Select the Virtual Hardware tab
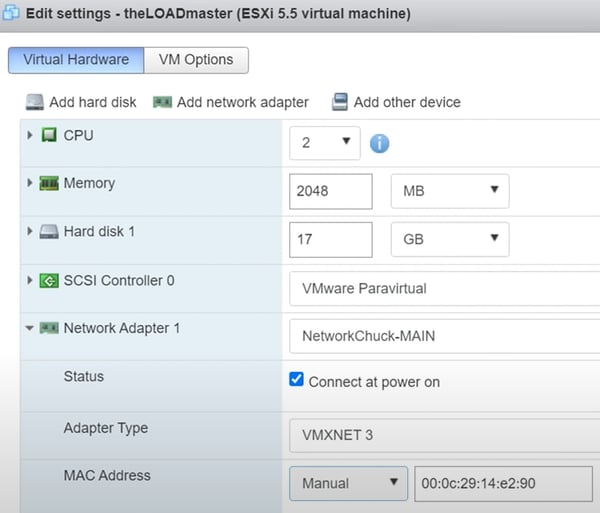Image resolution: width=600 pixels, height=513 pixels. tap(76, 60)
